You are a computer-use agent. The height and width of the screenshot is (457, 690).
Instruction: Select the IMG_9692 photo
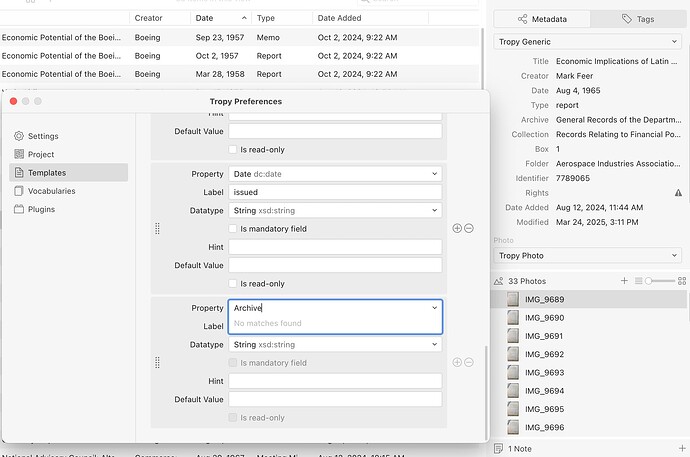[x=544, y=354]
